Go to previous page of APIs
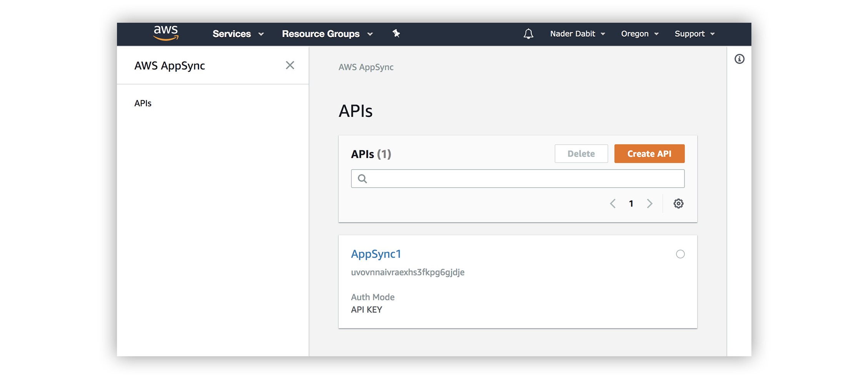Viewport: 868px width, 379px height. click(x=613, y=203)
